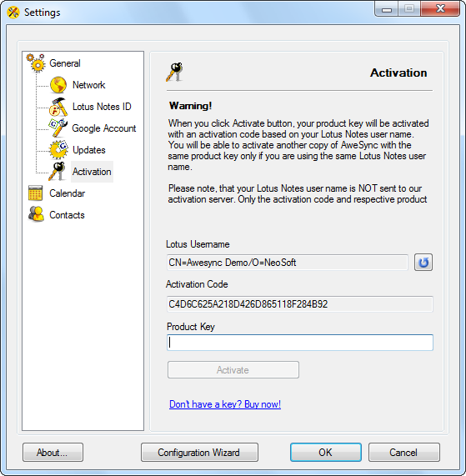Click the Contacts people icon
Viewport: 466px width, 476px height.
pyautogui.click(x=36, y=214)
